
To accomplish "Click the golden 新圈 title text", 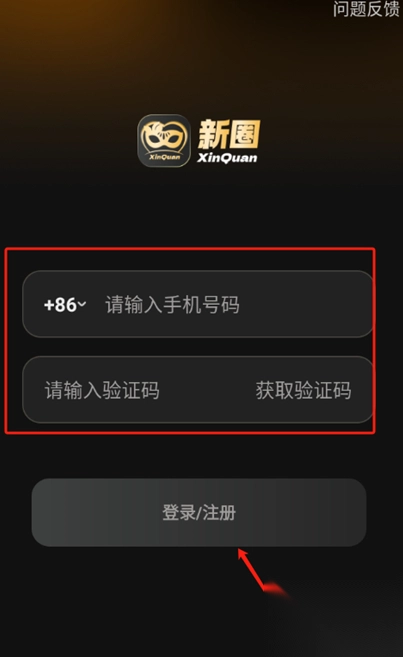I will 229,134.
